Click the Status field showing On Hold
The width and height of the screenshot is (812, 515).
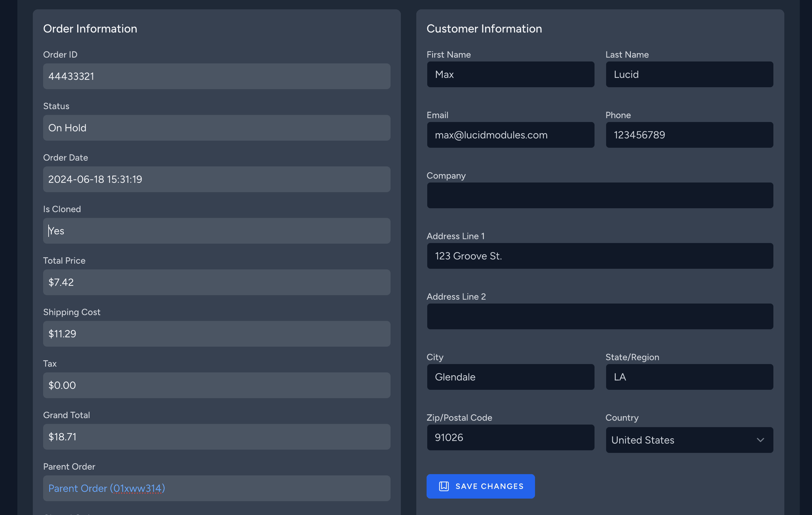pos(217,128)
